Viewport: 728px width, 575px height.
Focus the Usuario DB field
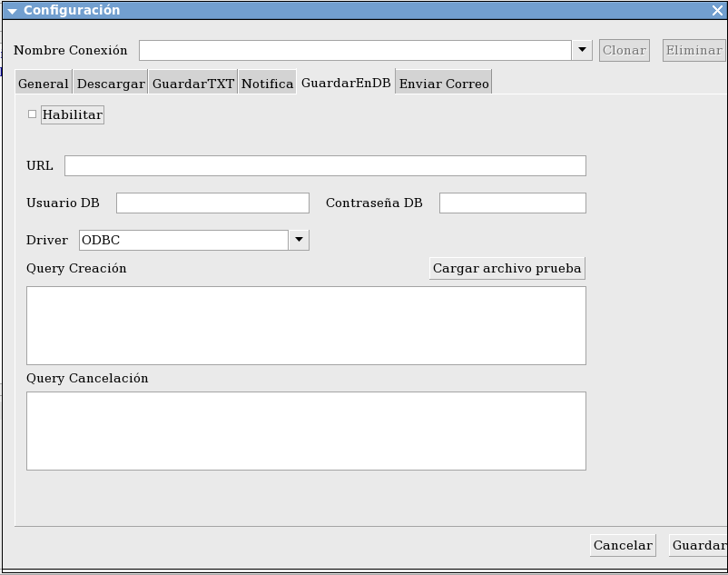(212, 203)
